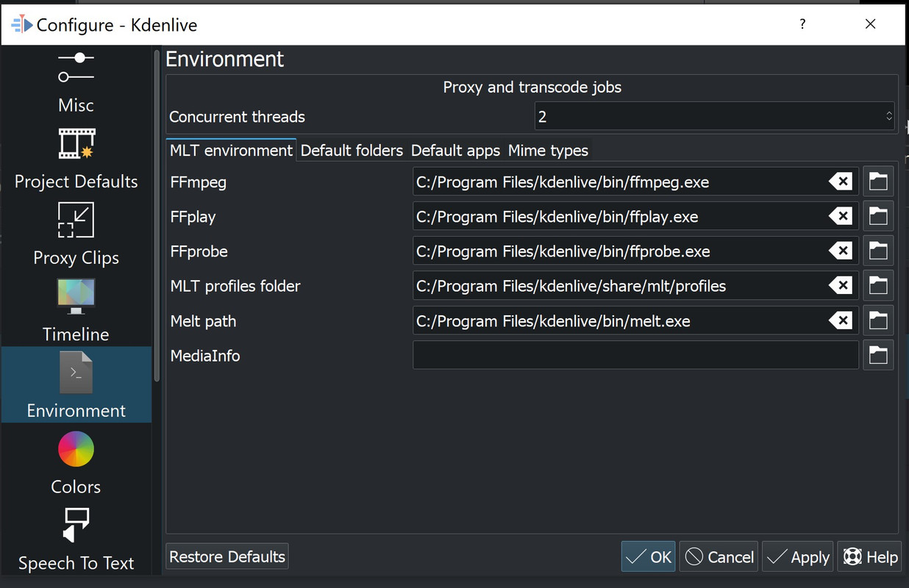Click the Cancel button
909x588 pixels.
tap(719, 556)
